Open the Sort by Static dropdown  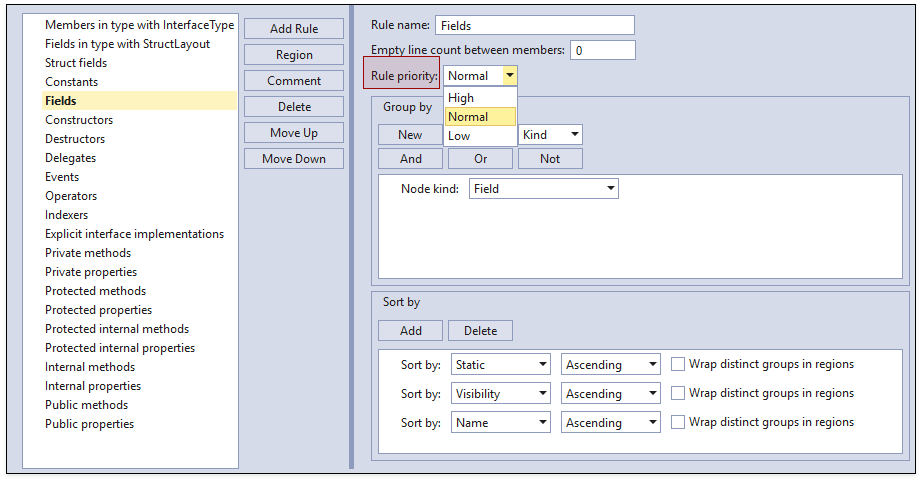(542, 366)
